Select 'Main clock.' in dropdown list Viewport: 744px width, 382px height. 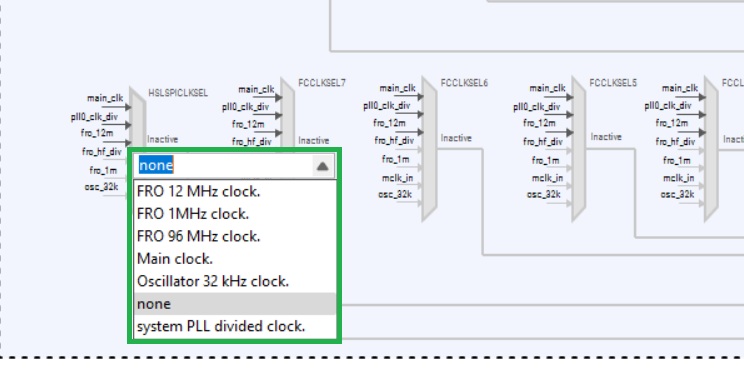(x=234, y=259)
